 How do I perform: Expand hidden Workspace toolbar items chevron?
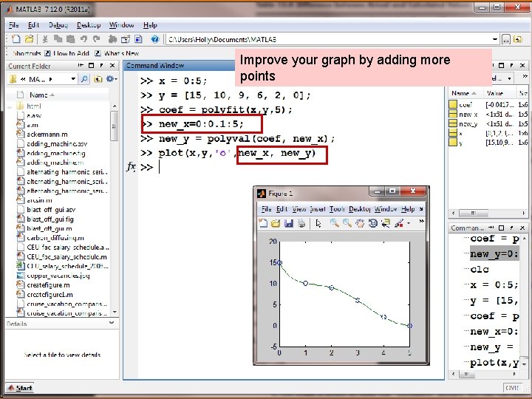525,77
